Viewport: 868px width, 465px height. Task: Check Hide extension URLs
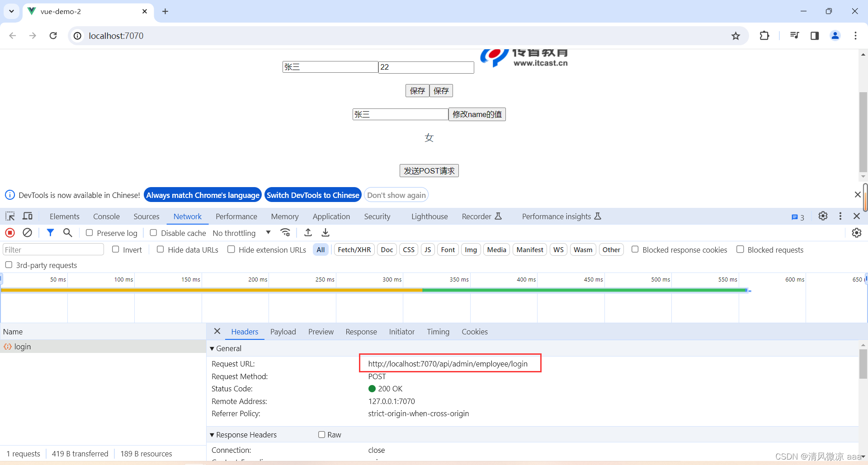pyautogui.click(x=231, y=249)
